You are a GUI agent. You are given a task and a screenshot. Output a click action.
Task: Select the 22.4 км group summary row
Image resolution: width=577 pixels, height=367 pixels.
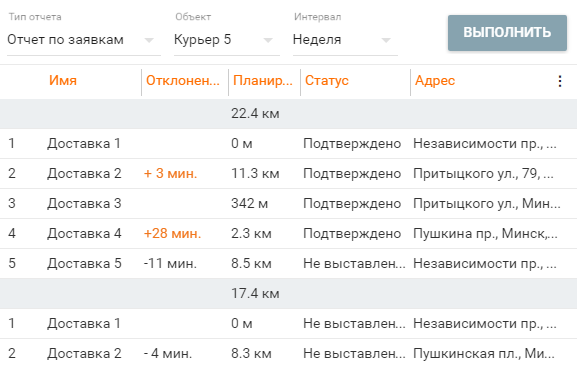(288, 114)
